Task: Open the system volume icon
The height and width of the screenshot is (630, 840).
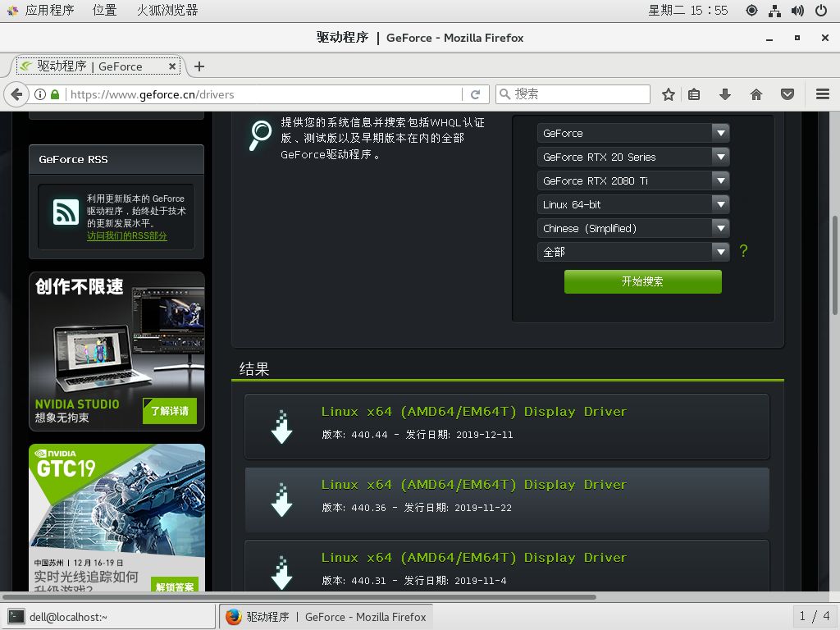Action: tap(797, 11)
